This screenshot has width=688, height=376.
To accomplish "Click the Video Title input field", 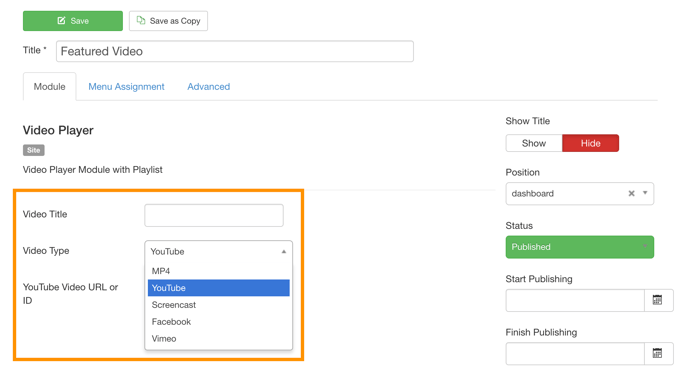I will 214,215.
